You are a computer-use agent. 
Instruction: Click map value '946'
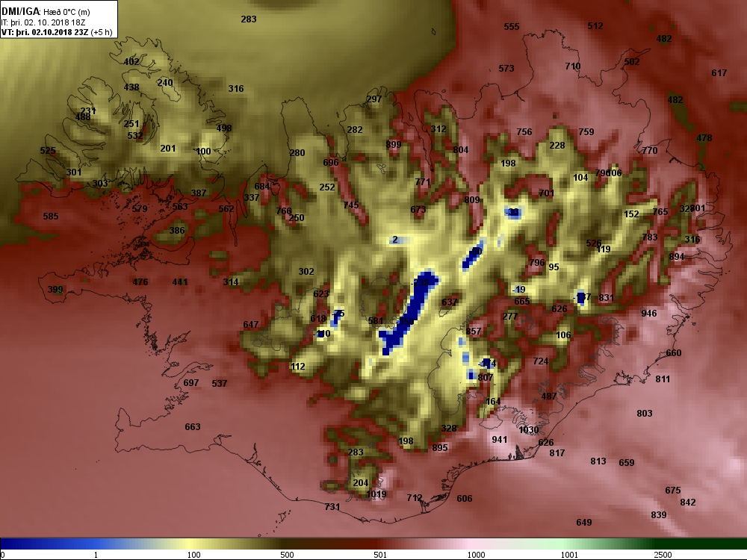pos(649,314)
